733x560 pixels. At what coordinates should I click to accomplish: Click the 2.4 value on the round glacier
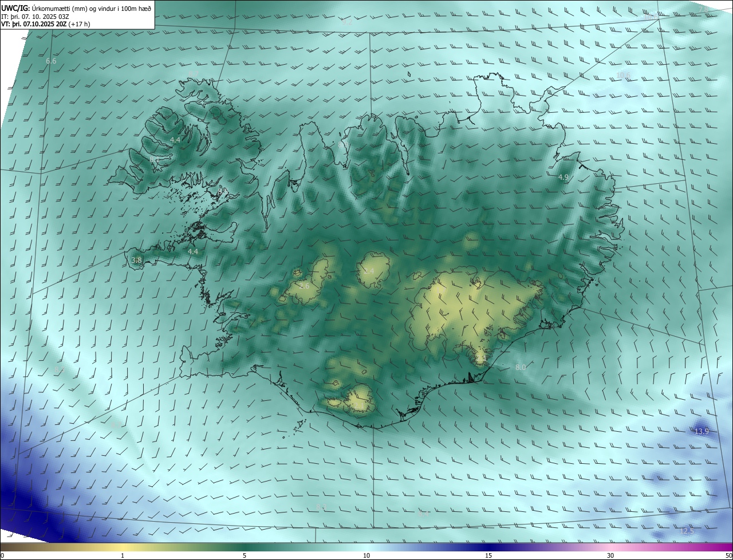tap(369, 271)
